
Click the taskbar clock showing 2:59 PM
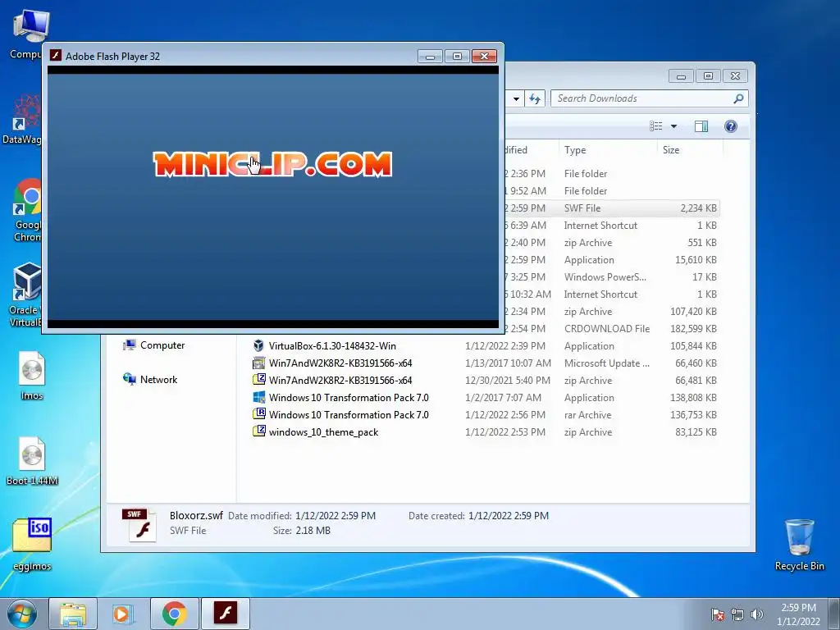point(798,614)
